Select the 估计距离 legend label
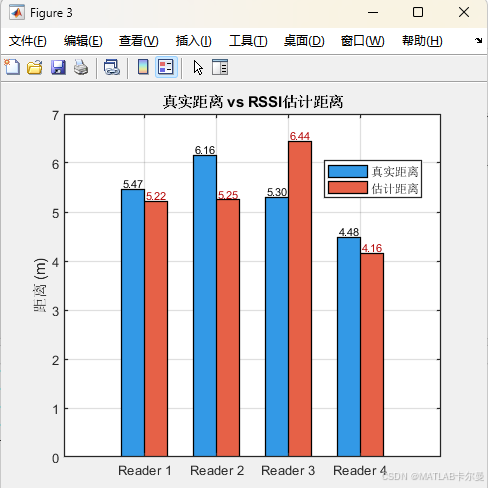The height and width of the screenshot is (488, 488). pyautogui.click(x=395, y=188)
